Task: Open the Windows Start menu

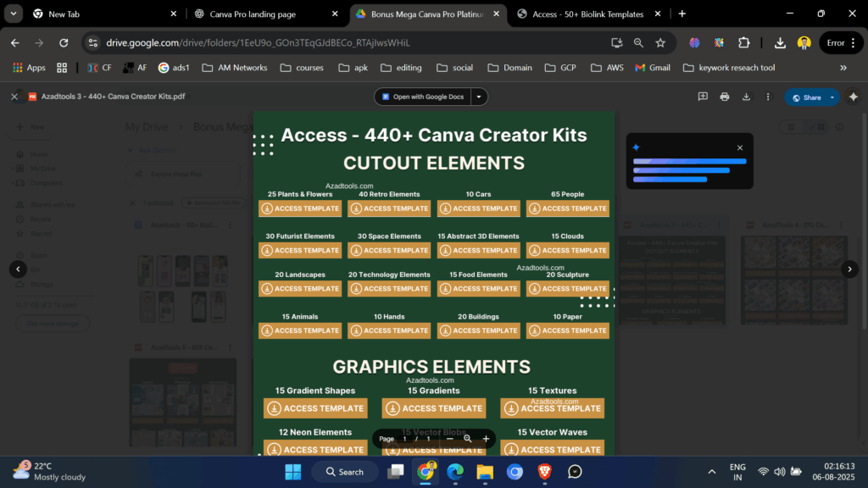Action: point(292,472)
